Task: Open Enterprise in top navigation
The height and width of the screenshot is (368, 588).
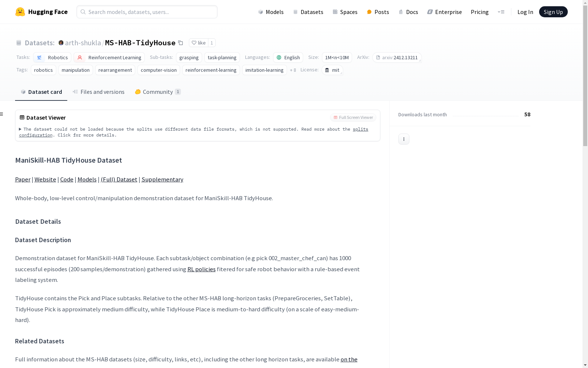Action: tap(444, 12)
